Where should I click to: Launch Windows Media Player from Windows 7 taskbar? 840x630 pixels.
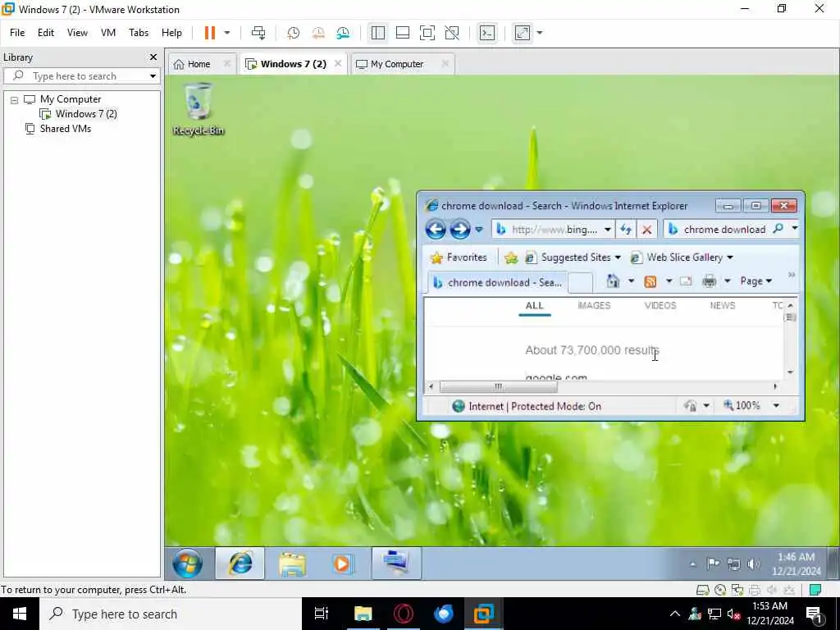(x=342, y=564)
